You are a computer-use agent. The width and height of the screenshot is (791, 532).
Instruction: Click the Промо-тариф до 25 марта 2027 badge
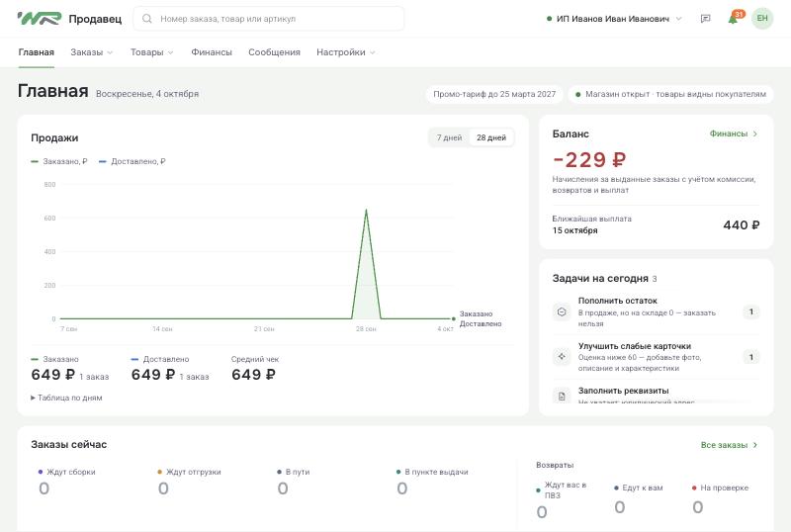(x=494, y=94)
